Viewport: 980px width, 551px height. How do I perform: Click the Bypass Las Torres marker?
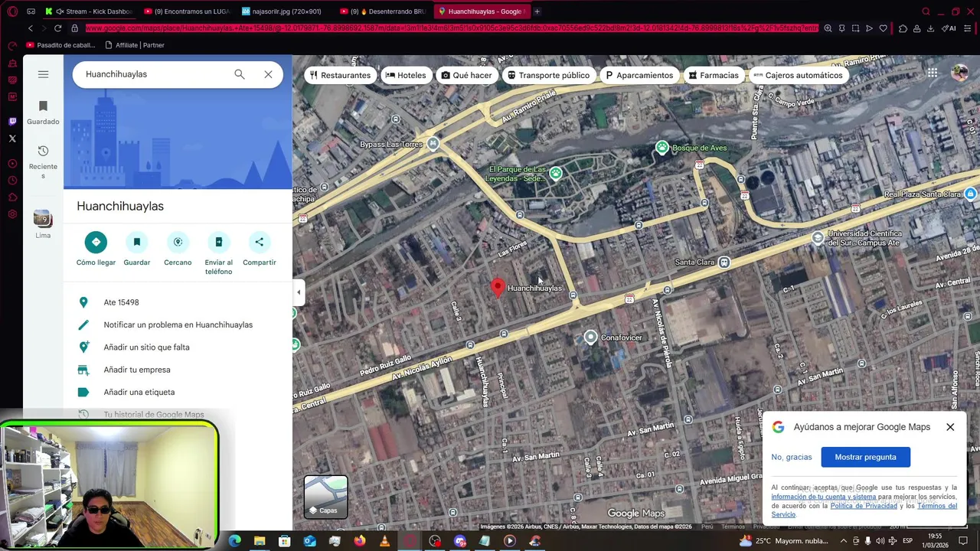click(433, 144)
